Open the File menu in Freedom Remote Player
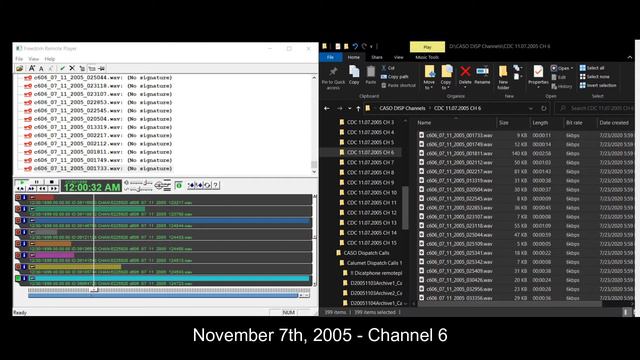This screenshot has height=360, width=640. point(19,59)
